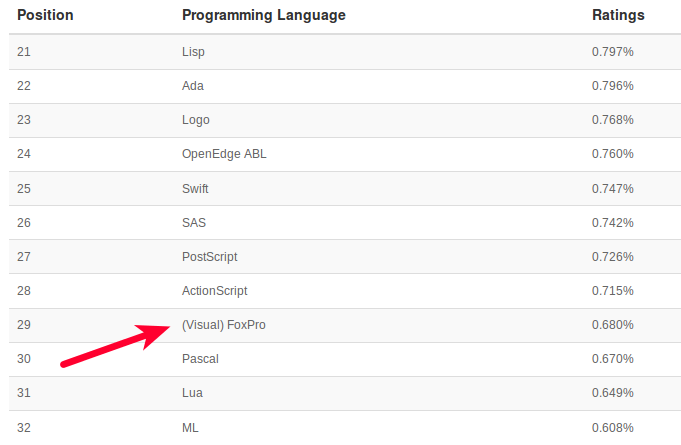The image size is (681, 445).
Task: Click the Programming Language column header
Action: 264,16
